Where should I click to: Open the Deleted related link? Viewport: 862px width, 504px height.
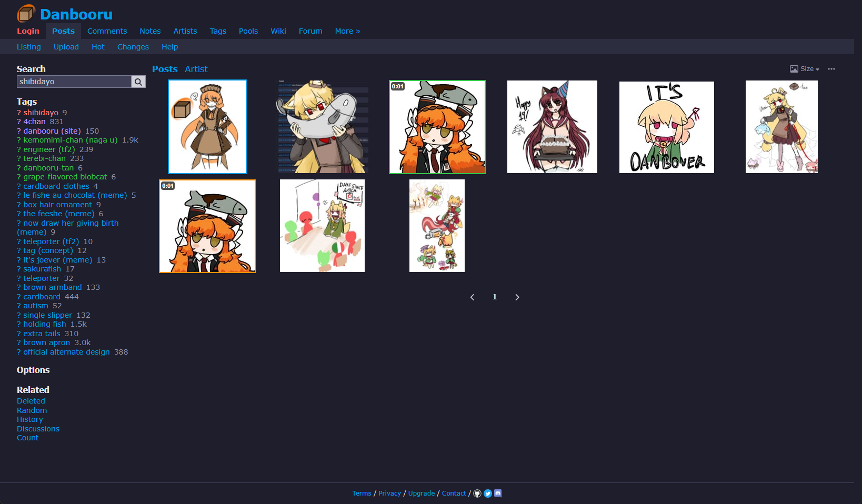tap(31, 401)
